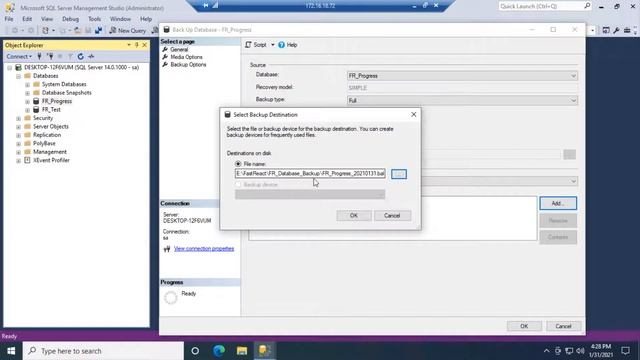Screen dimensions: 640x360
Task: Open File Explorer from the taskbar
Action: pyautogui.click(x=242, y=351)
